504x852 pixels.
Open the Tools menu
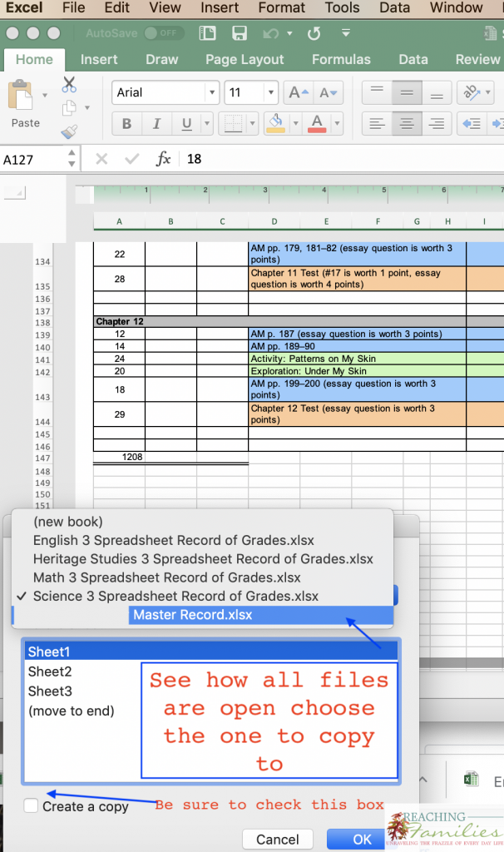pyautogui.click(x=342, y=7)
